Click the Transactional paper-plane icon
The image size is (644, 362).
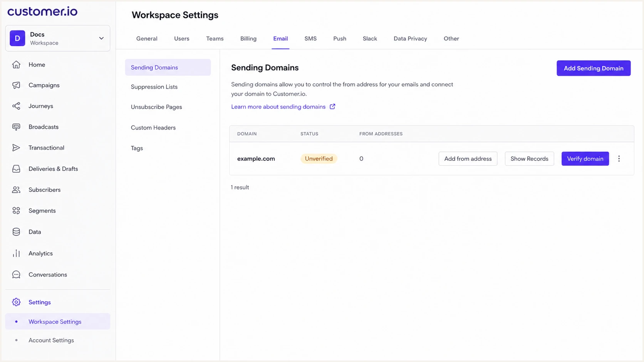(16, 148)
